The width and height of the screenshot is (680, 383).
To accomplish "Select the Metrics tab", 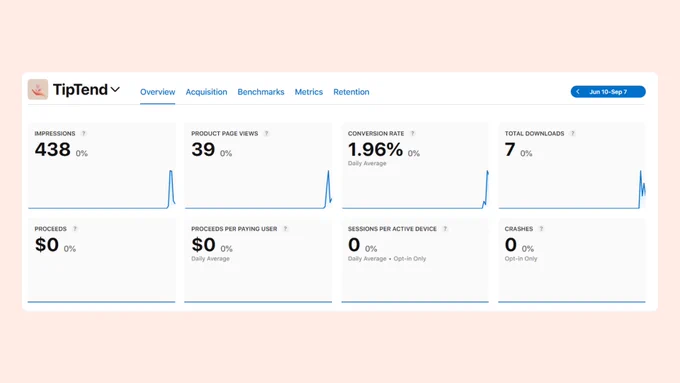I will (309, 92).
